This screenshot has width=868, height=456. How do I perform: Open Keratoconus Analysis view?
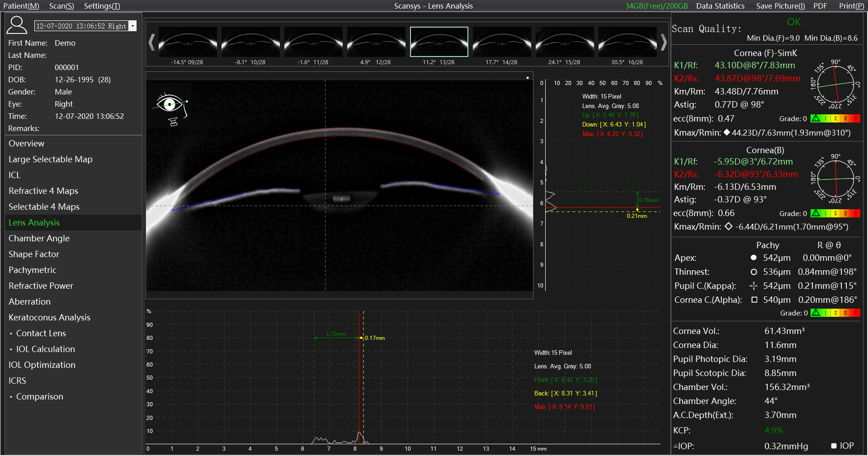coord(73,317)
